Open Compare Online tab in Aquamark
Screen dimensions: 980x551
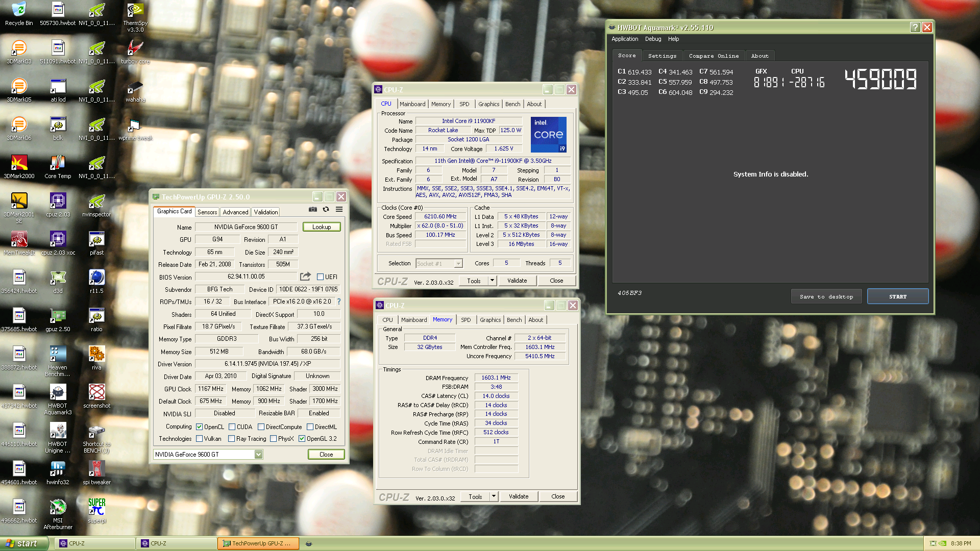point(714,56)
